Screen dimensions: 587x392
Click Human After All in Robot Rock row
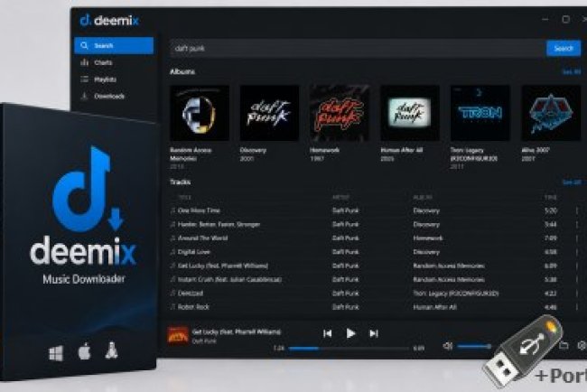coord(434,307)
